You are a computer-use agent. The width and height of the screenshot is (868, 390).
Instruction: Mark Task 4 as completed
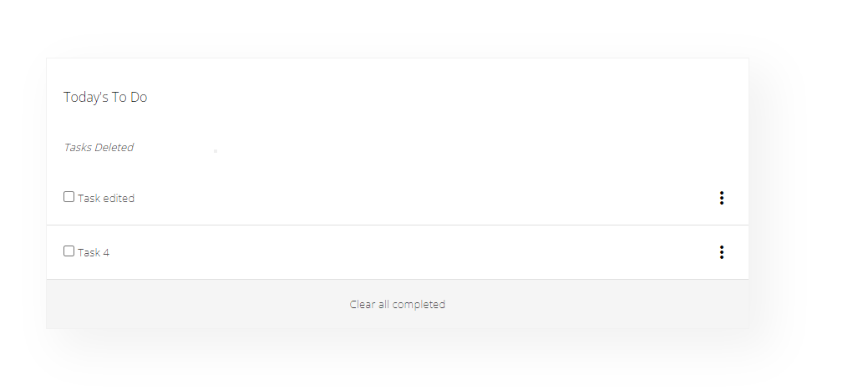click(69, 251)
